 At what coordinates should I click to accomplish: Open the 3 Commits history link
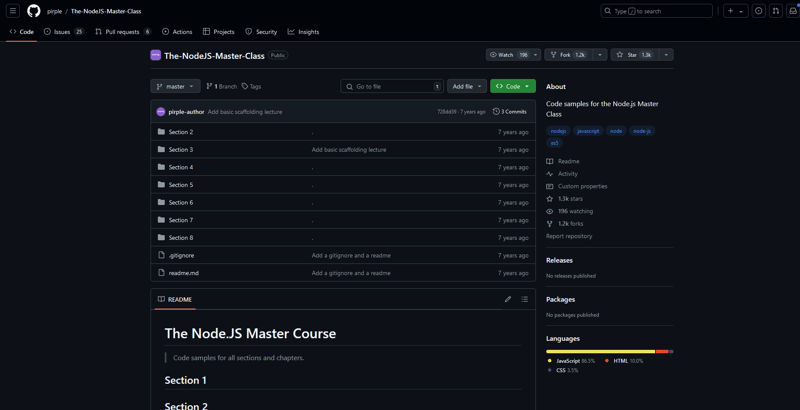pyautogui.click(x=510, y=112)
